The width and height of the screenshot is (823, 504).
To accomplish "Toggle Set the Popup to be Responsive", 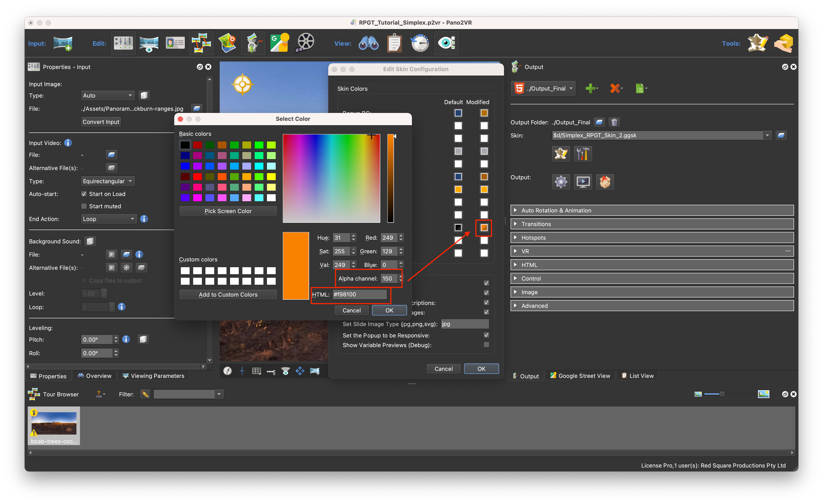I will [486, 335].
